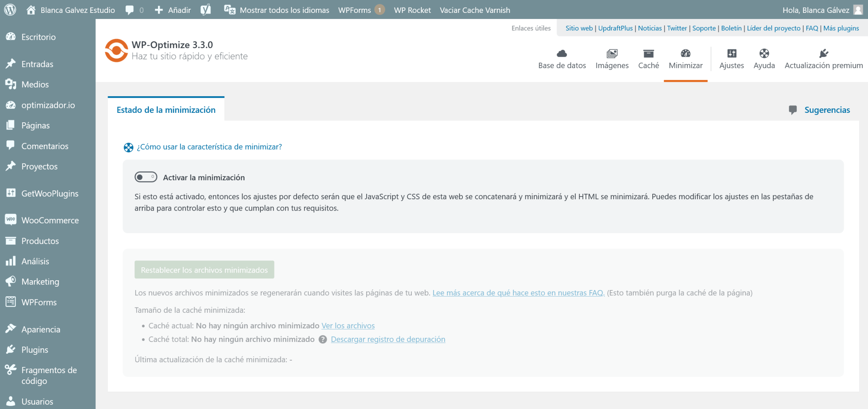Click UpdraftPlus link

click(615, 28)
